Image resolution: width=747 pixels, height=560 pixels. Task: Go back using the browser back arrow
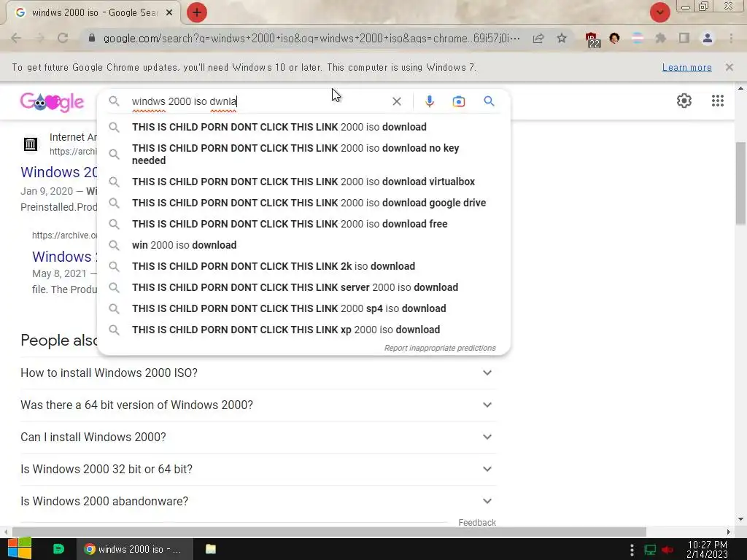click(x=16, y=38)
